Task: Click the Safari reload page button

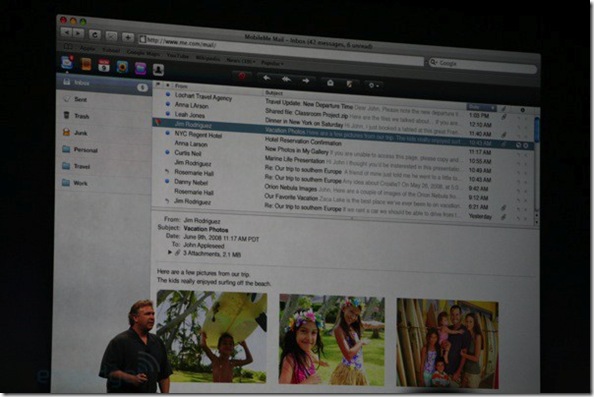Action: coord(95,35)
